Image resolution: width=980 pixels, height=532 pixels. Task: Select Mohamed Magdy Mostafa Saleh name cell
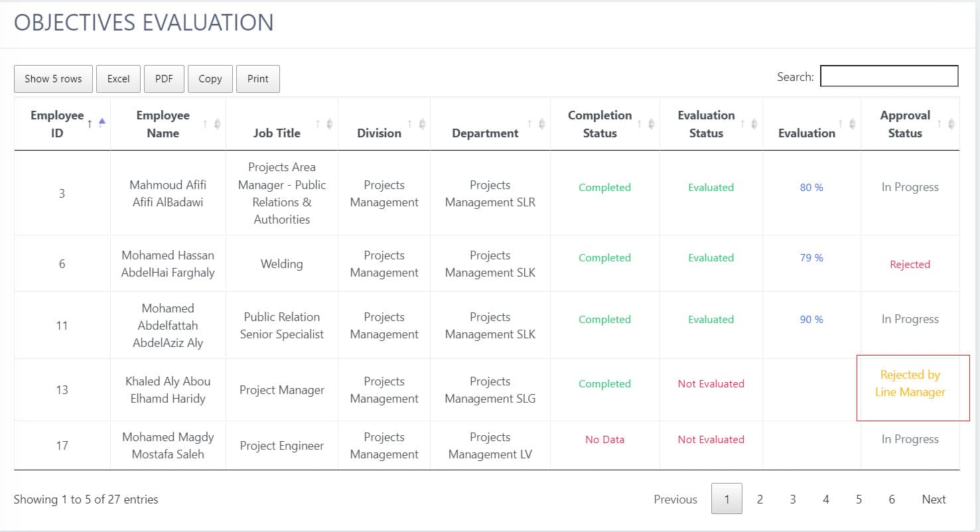168,446
